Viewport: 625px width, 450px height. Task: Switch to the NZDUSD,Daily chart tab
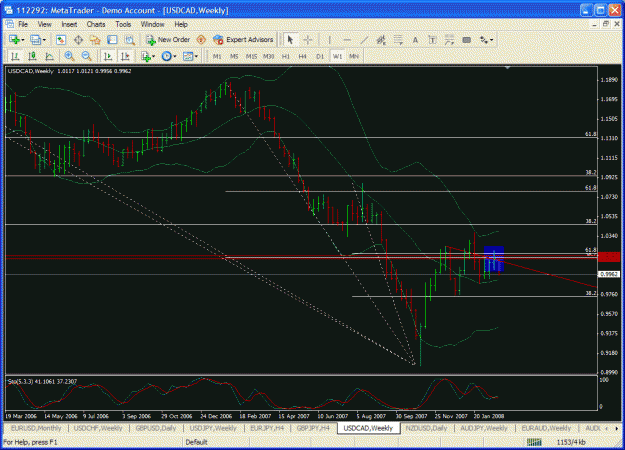pyautogui.click(x=426, y=428)
